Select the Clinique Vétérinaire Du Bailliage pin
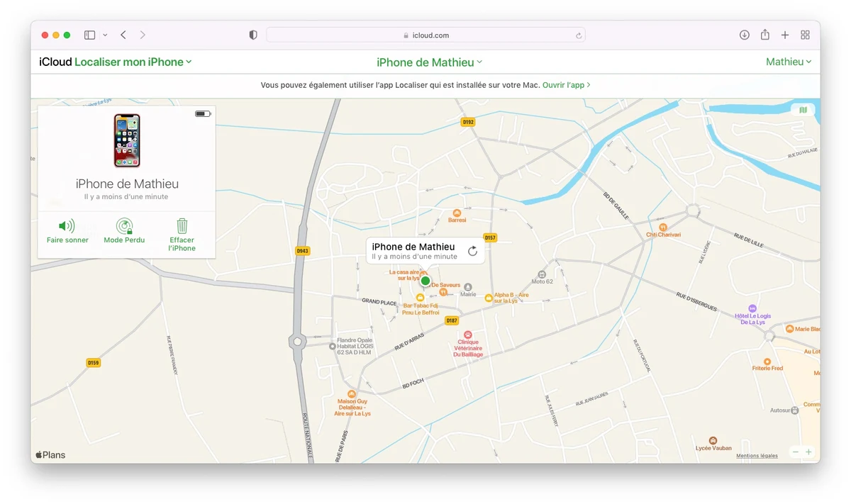 coord(468,335)
